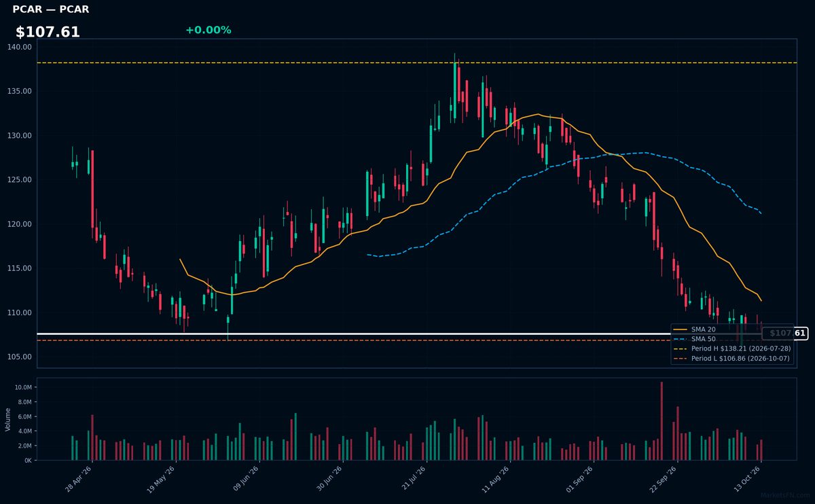Click the 0K volume axis label
The image size is (815, 504).
click(x=27, y=461)
